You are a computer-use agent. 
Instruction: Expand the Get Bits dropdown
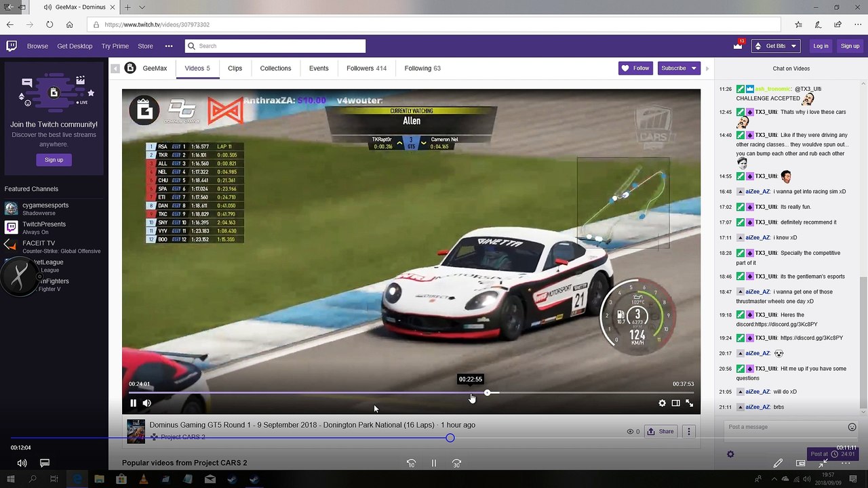pos(776,46)
